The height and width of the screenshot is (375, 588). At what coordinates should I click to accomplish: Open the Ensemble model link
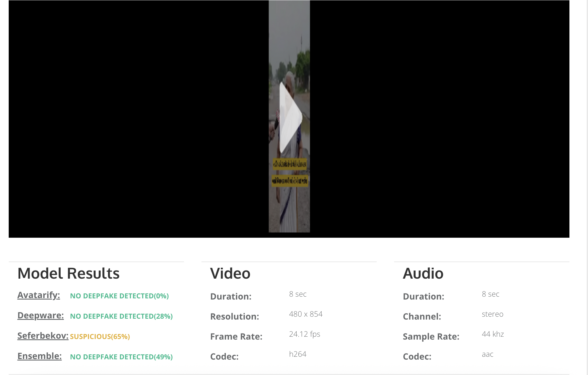[x=39, y=356]
